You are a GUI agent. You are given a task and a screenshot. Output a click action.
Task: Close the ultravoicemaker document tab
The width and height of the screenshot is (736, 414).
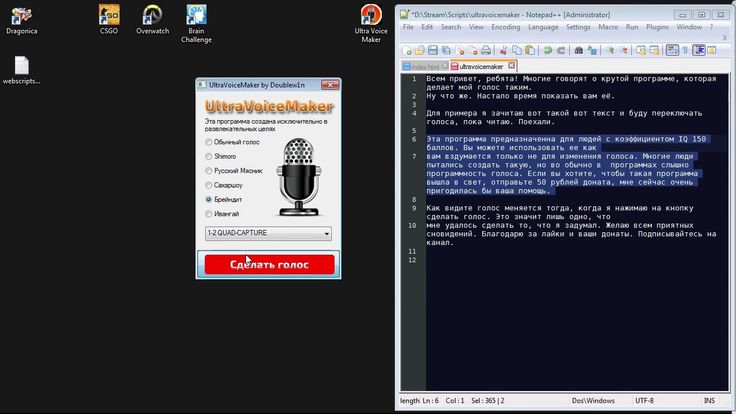click(509, 65)
